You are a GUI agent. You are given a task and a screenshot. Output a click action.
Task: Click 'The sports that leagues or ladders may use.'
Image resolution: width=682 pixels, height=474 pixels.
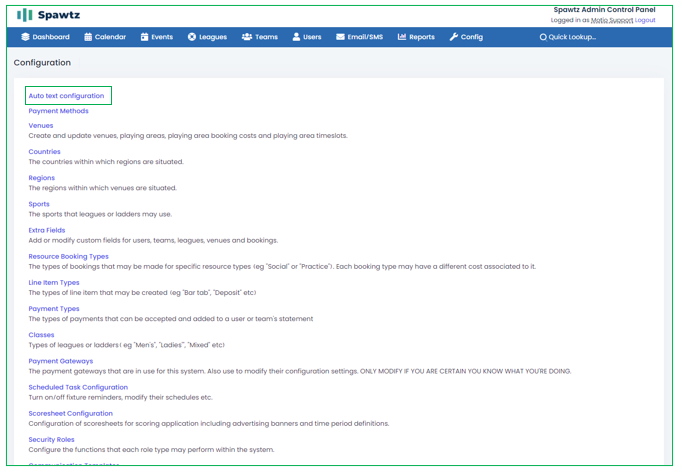[100, 214]
